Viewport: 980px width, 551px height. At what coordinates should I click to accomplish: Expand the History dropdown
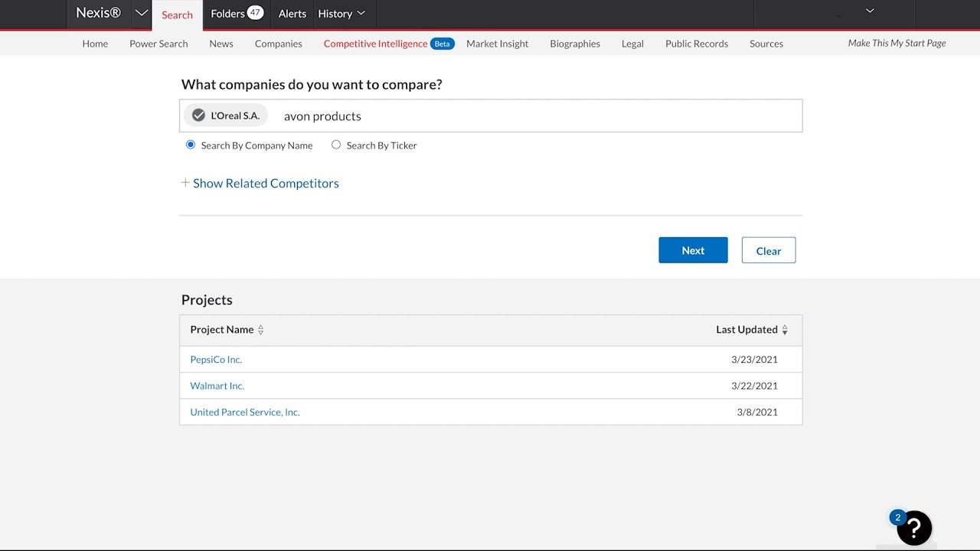[x=341, y=14]
